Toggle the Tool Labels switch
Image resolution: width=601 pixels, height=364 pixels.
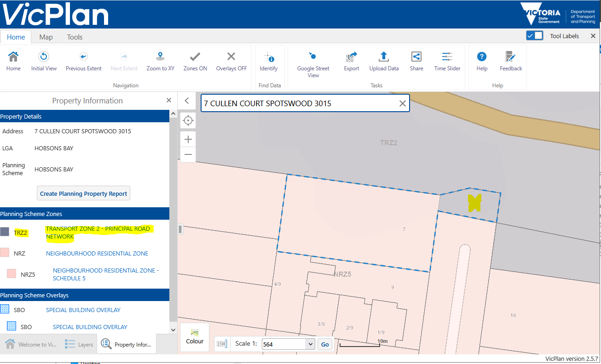(x=535, y=36)
